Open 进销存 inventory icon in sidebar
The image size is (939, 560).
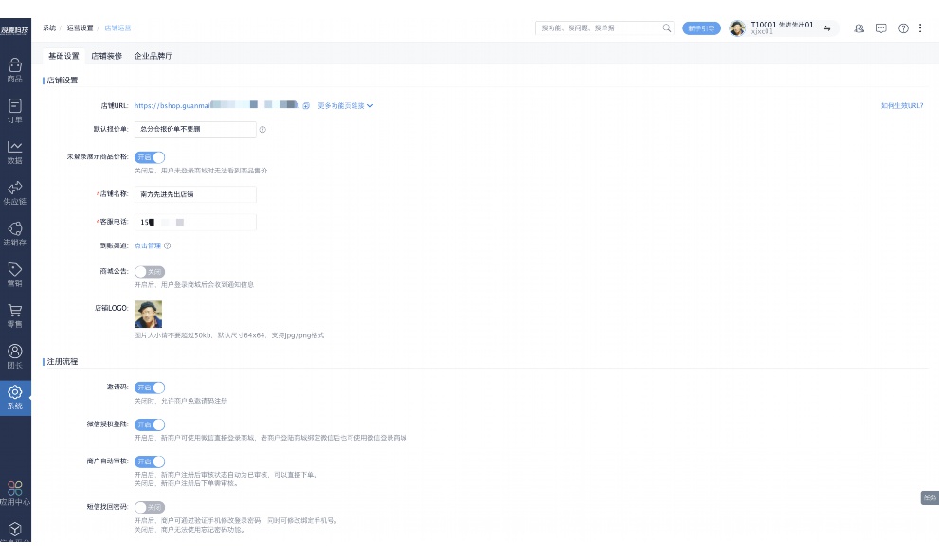coord(15,228)
